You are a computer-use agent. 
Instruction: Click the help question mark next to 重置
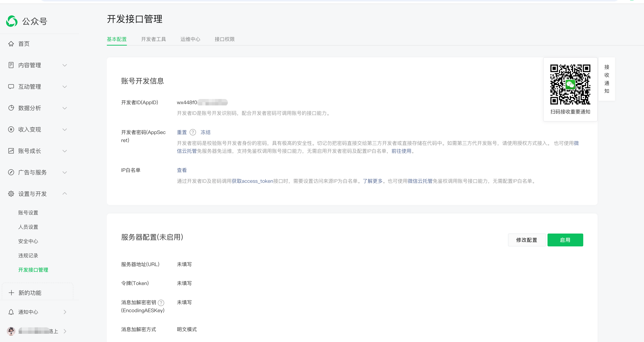pos(193,132)
